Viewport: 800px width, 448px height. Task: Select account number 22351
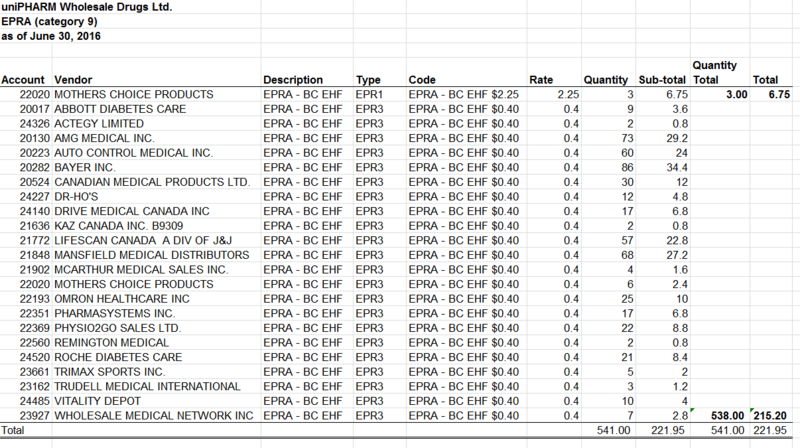click(x=35, y=313)
